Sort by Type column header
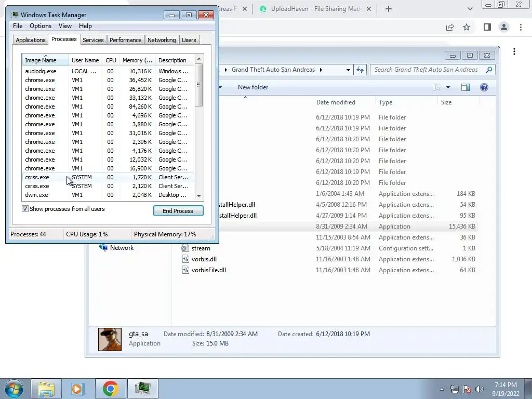532x399 pixels. coord(406,102)
